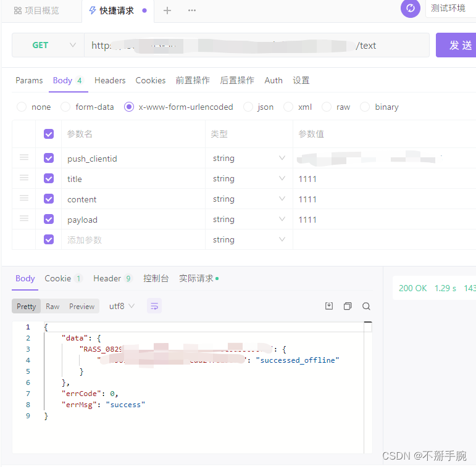
Task: Open the 后置操作 tab
Action: click(x=237, y=80)
